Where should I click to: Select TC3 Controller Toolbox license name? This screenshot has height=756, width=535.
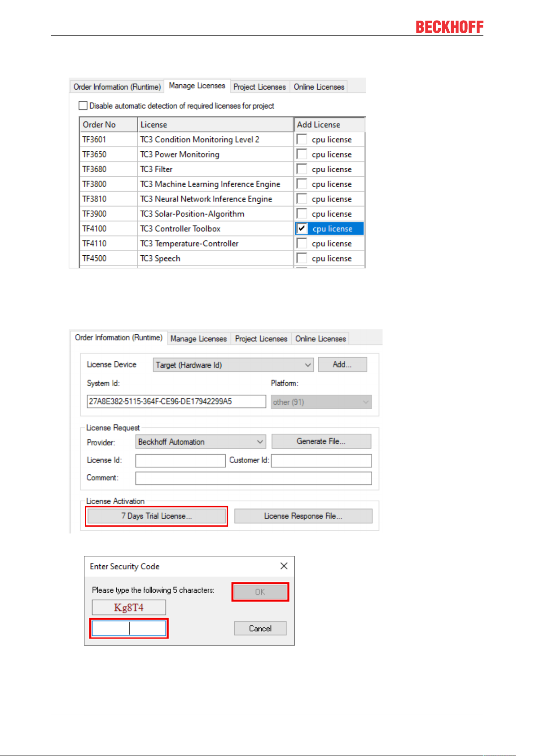pos(180,228)
